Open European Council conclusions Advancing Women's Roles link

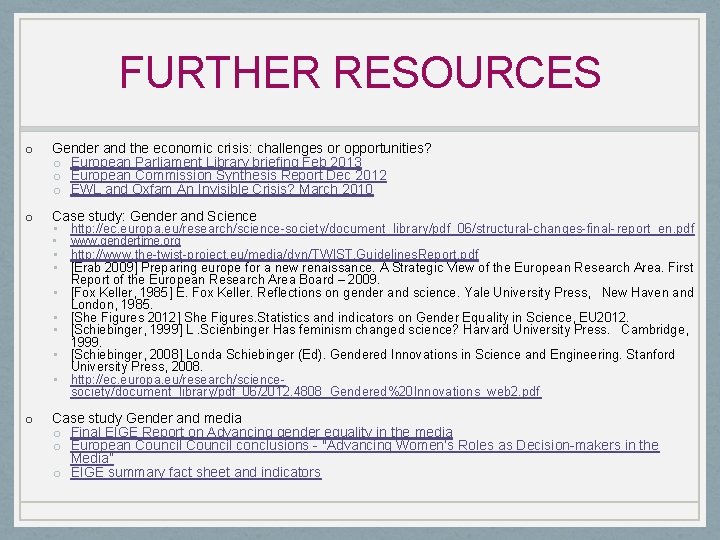pyautogui.click(x=365, y=451)
